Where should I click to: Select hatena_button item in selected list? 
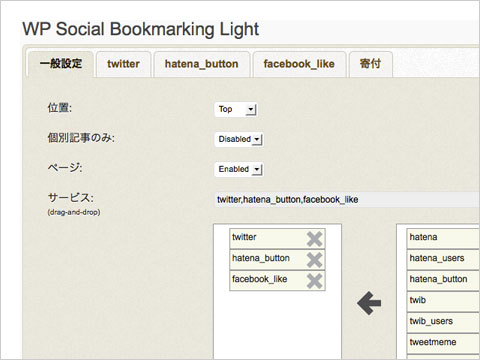pyautogui.click(x=277, y=260)
